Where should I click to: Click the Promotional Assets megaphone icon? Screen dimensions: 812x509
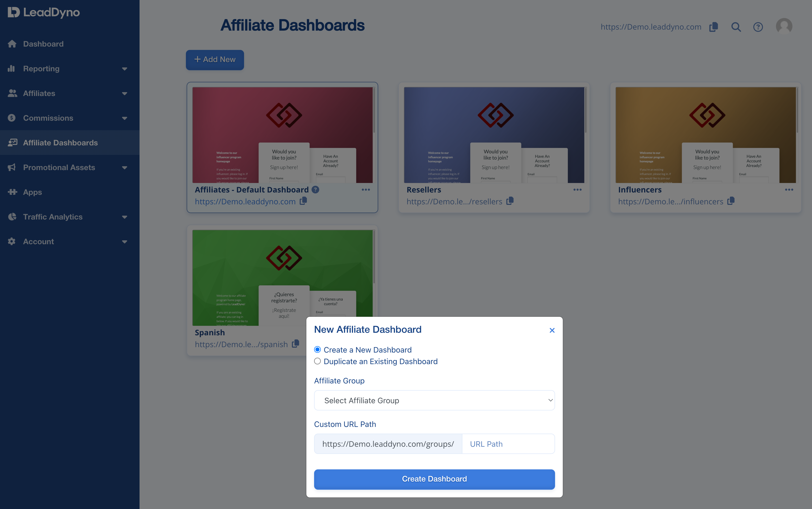click(x=12, y=167)
